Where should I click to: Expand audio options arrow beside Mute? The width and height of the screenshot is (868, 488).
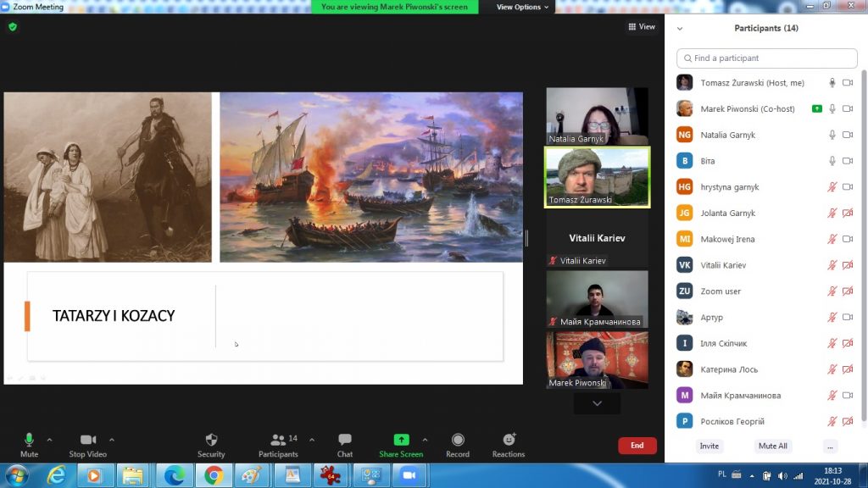[49, 440]
